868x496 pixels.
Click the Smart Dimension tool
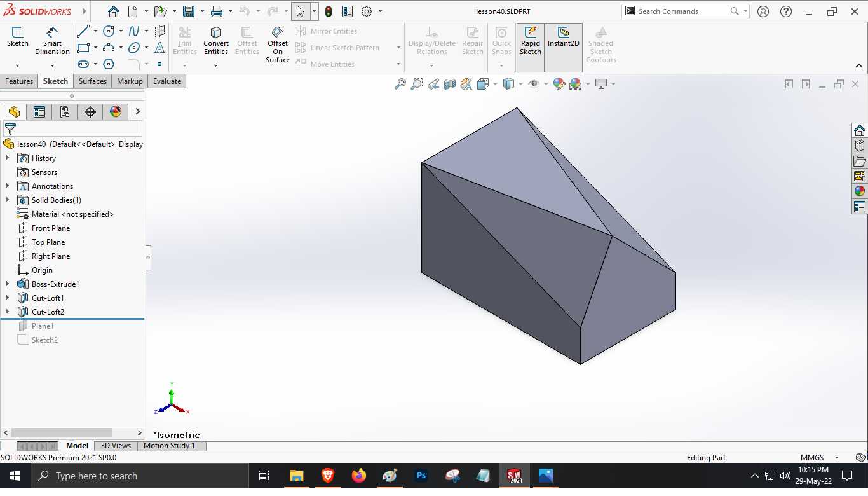(x=52, y=41)
